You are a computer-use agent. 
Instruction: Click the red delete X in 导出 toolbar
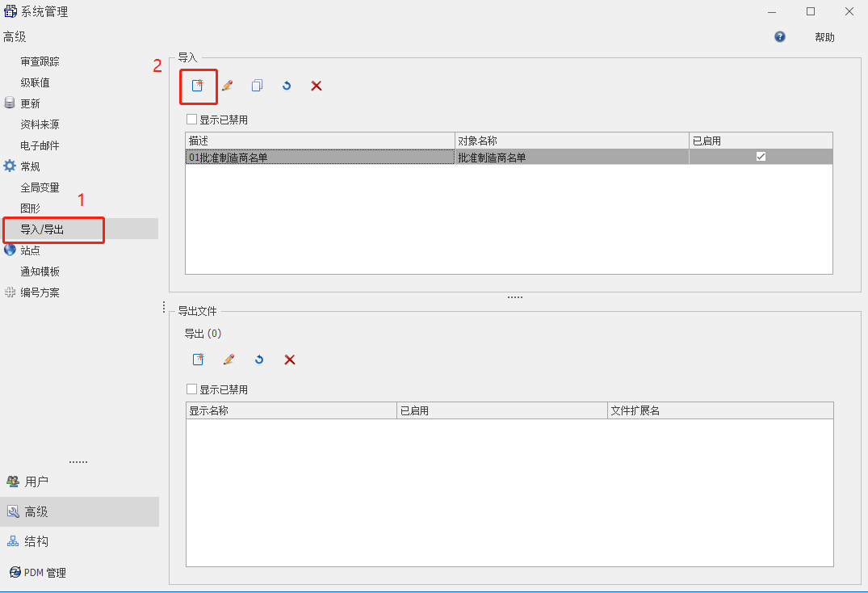pos(290,360)
